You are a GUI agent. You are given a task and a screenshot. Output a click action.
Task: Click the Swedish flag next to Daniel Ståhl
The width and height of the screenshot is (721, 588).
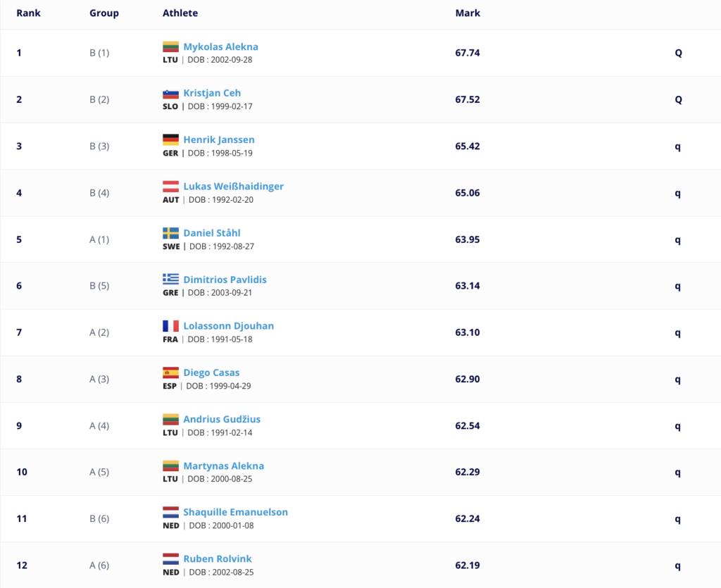[170, 233]
